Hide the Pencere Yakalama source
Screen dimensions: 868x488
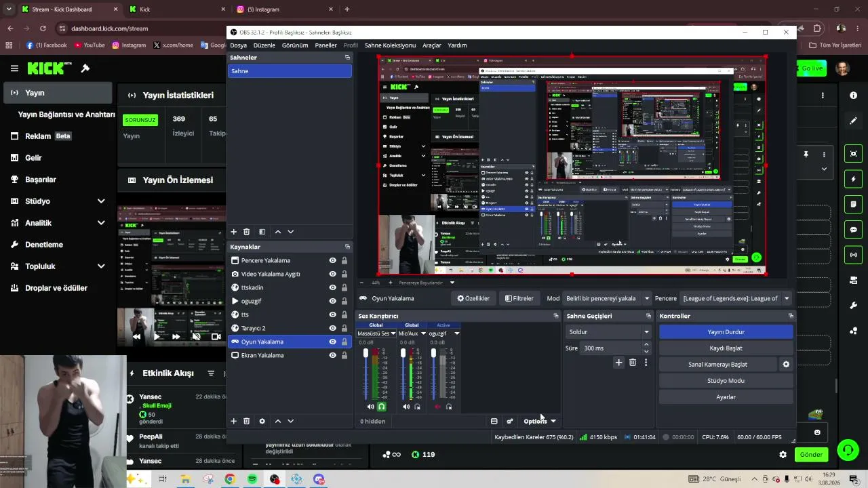pos(332,260)
